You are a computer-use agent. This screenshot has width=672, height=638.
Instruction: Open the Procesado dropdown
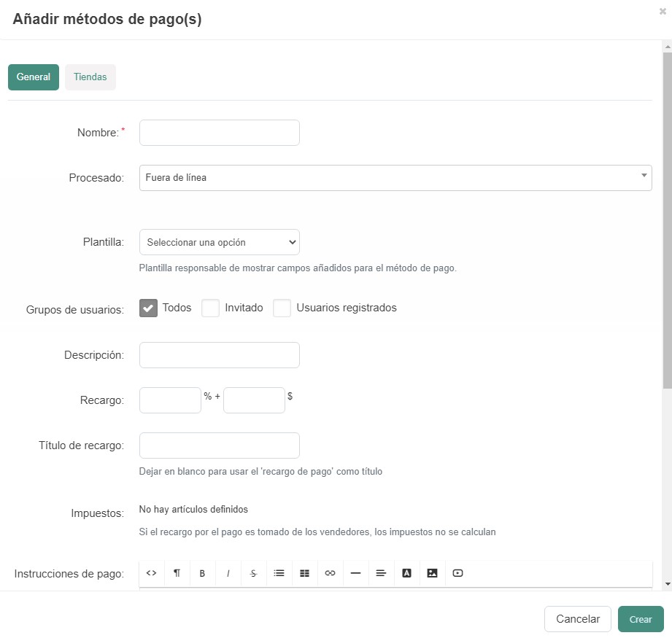coord(395,178)
